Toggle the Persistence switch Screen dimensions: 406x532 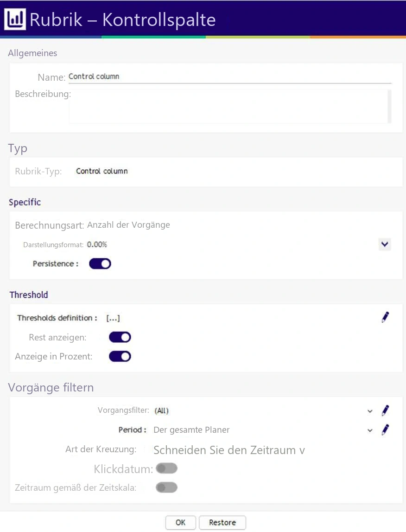(x=100, y=263)
